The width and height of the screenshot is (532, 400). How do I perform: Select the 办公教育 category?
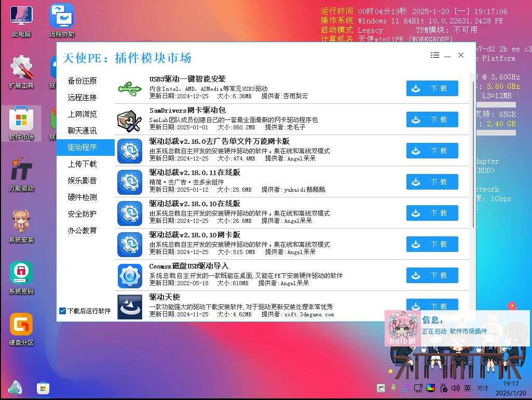pyautogui.click(x=82, y=231)
